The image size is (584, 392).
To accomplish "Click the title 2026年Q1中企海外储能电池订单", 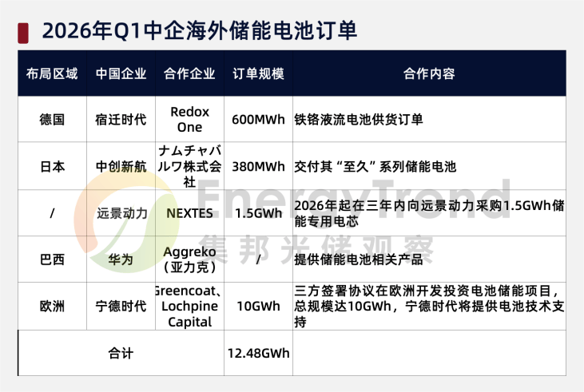I will click(200, 31).
